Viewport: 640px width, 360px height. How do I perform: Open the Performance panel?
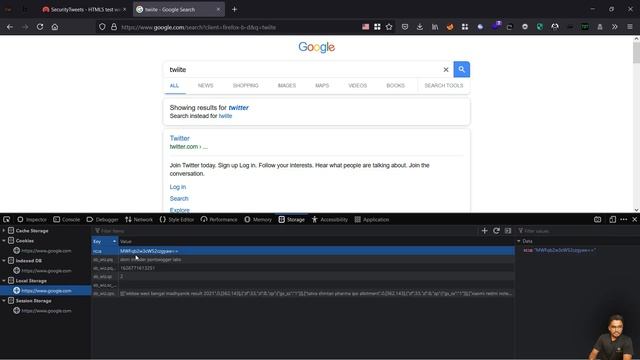pyautogui.click(x=219, y=220)
